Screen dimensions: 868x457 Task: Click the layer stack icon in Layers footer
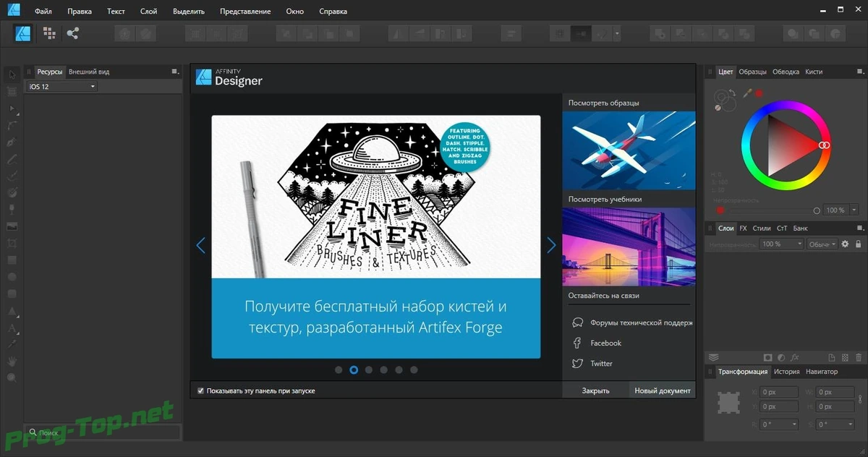(713, 357)
